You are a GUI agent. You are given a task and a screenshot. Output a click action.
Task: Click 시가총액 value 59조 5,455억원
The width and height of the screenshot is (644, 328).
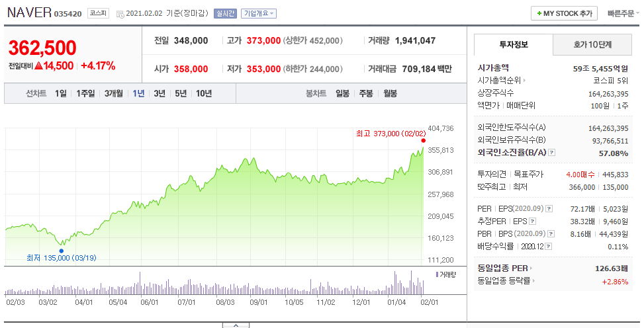(600, 69)
